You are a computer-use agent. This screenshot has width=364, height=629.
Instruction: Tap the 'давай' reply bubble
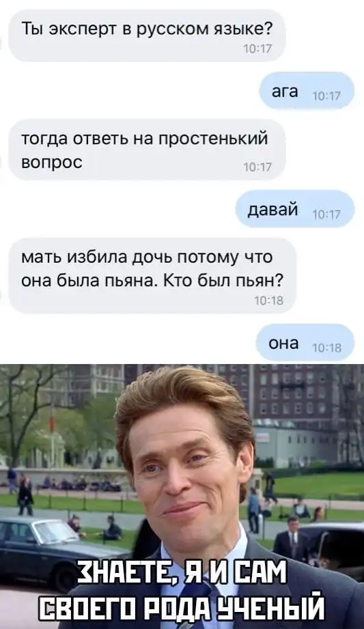tap(295, 209)
